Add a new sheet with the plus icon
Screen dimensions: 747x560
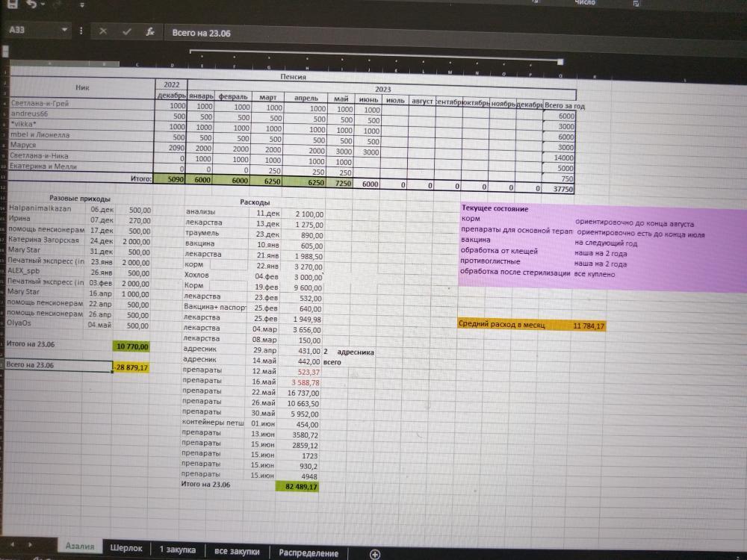click(375, 553)
